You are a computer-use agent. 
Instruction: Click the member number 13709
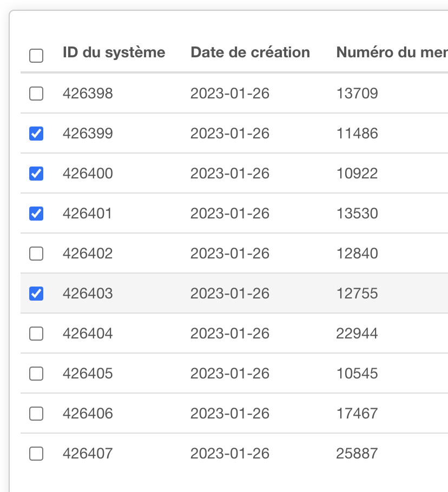[357, 94]
